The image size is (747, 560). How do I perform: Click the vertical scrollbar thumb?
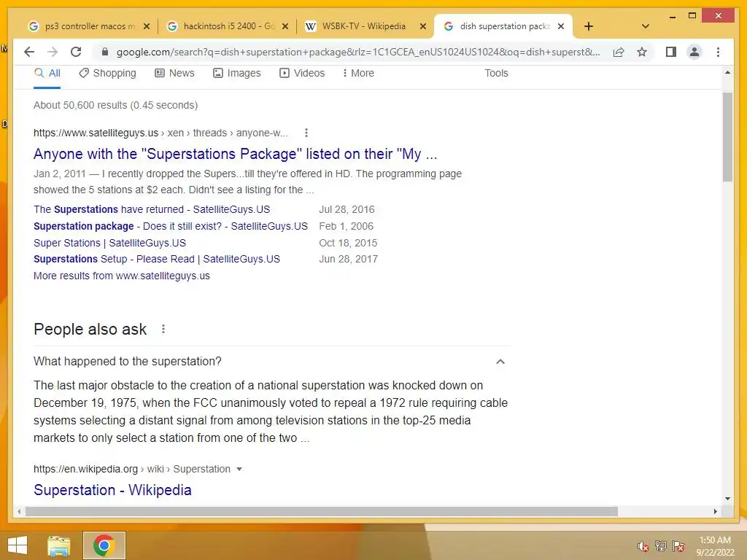(x=727, y=137)
